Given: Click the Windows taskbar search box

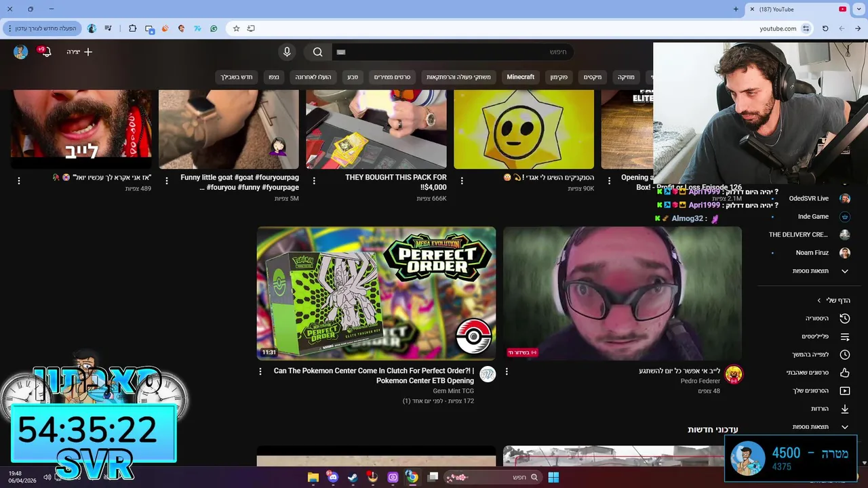Looking at the screenshot, I should [492, 477].
